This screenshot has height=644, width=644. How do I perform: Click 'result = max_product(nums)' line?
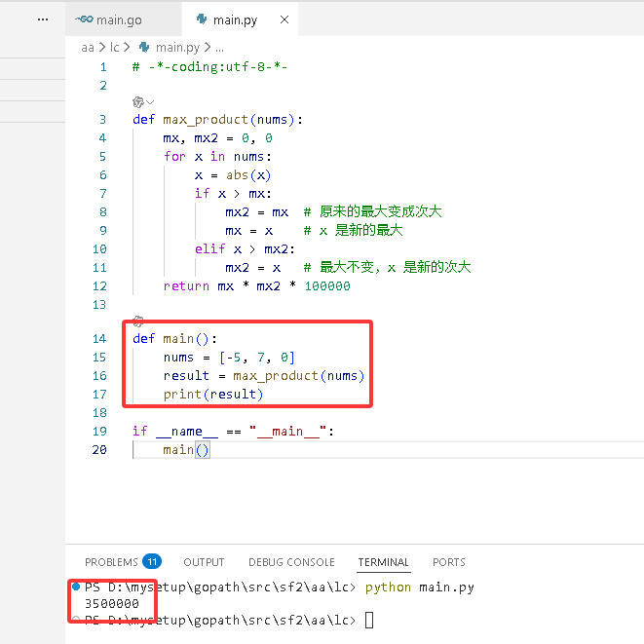264,376
